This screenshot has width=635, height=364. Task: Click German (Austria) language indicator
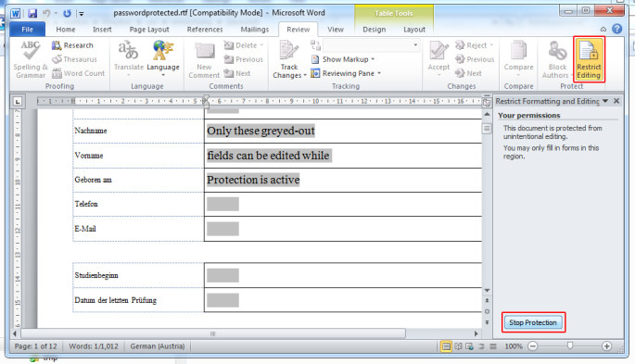pyautogui.click(x=158, y=346)
